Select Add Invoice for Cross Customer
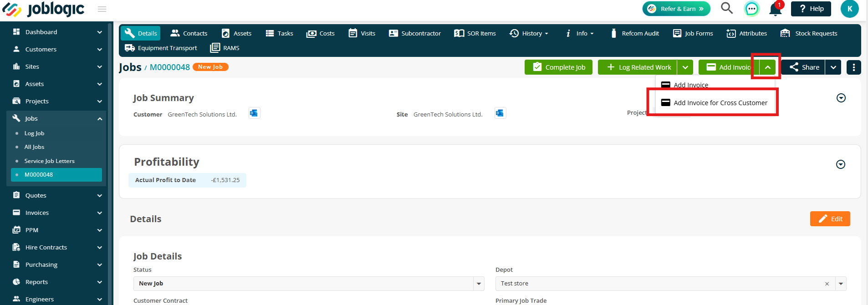Image resolution: width=868 pixels, height=305 pixels. 715,103
